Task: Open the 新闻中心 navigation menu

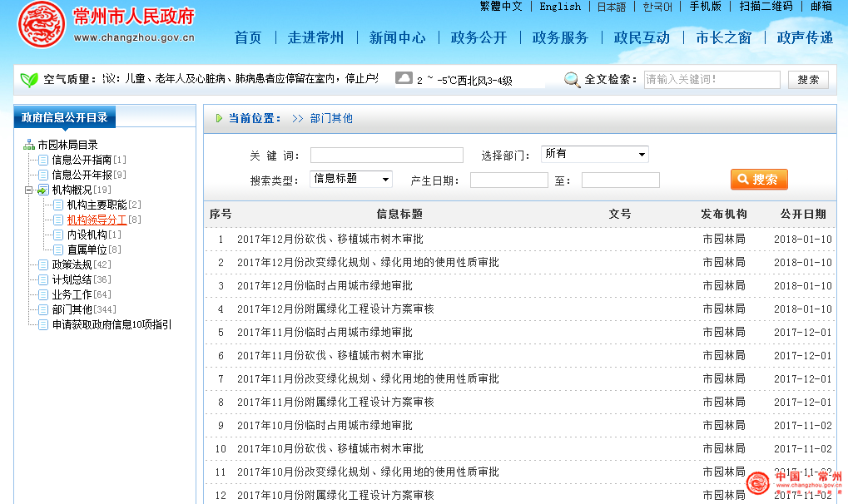Action: tap(397, 37)
